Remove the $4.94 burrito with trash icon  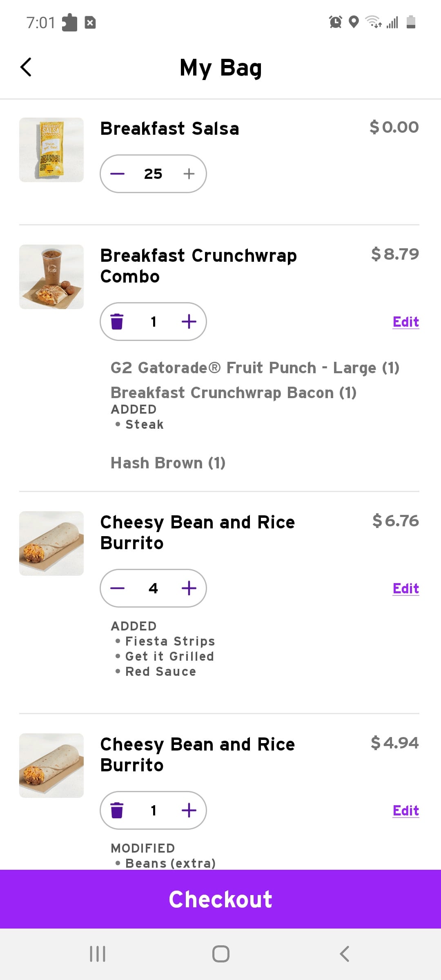click(117, 811)
